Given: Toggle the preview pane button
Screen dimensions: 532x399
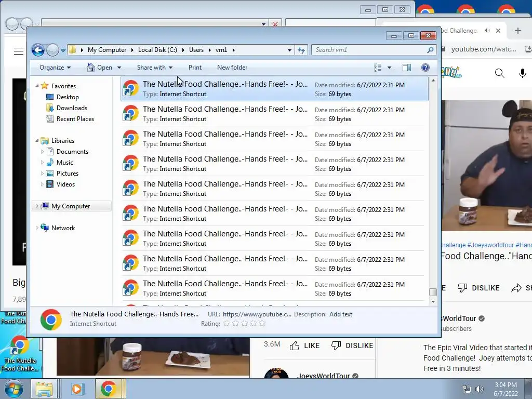Looking at the screenshot, I should click(407, 68).
